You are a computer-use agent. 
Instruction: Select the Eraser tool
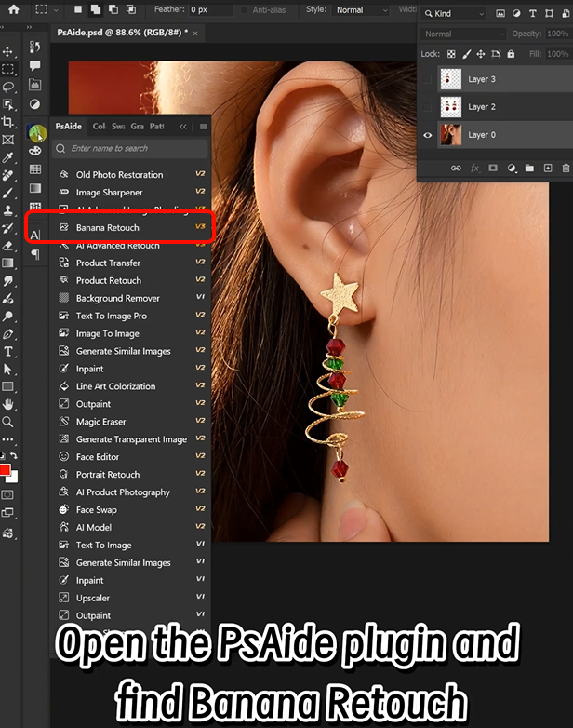[7, 246]
